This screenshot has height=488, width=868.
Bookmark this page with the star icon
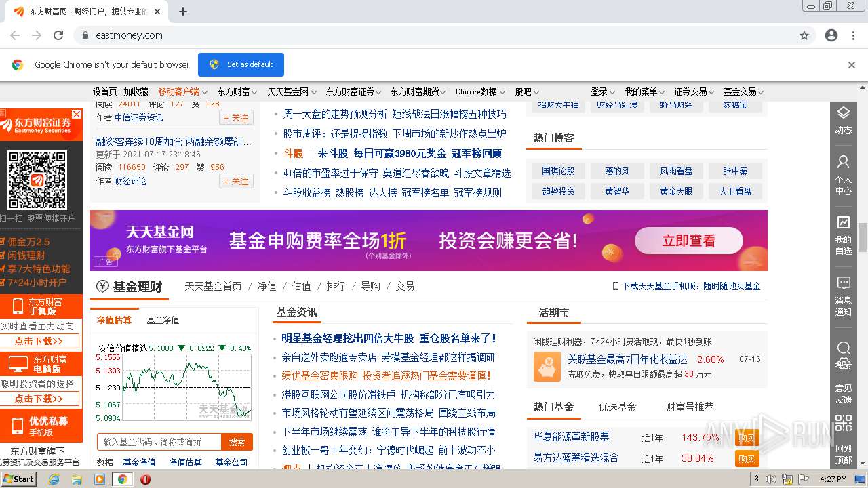click(x=804, y=35)
